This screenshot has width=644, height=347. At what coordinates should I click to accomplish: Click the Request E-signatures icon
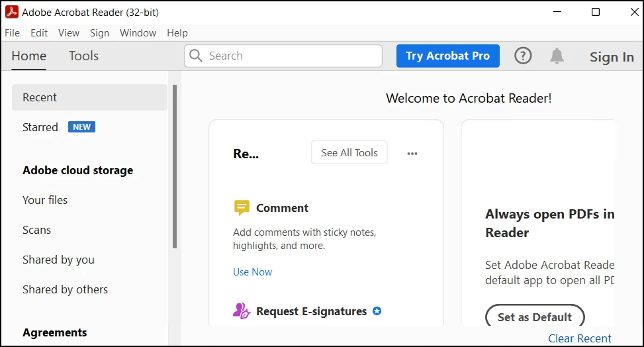(x=242, y=311)
